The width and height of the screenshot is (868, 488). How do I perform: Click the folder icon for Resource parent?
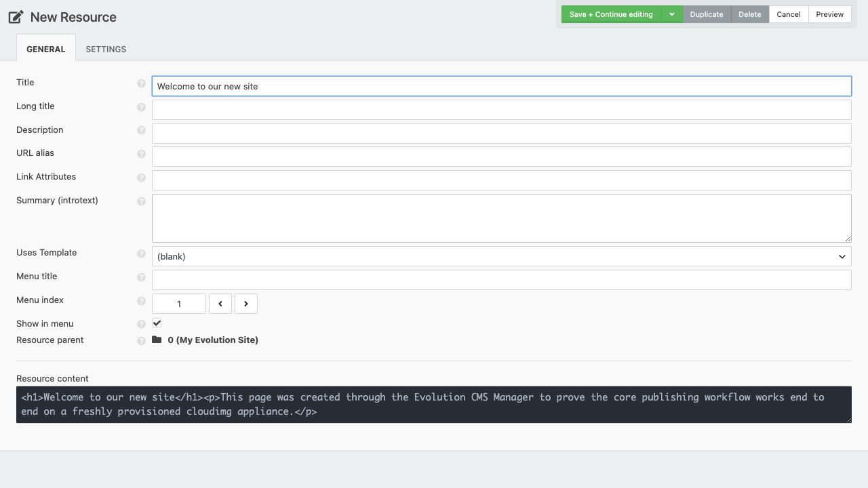coord(157,340)
